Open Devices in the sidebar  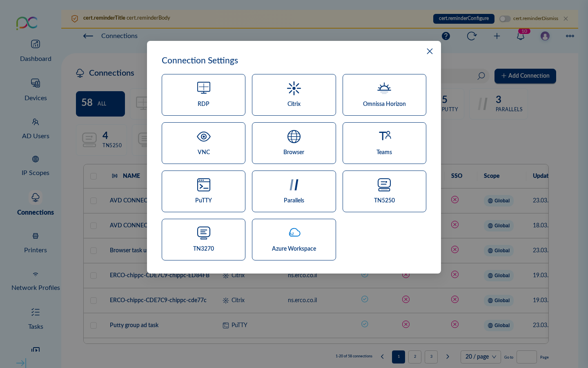(36, 90)
